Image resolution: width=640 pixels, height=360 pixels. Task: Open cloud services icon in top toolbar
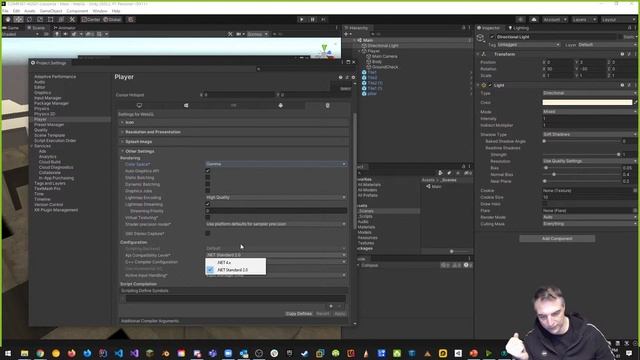534,19
